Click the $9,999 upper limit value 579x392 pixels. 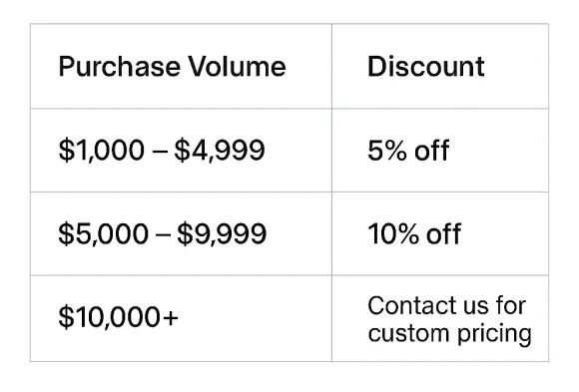[222, 233]
